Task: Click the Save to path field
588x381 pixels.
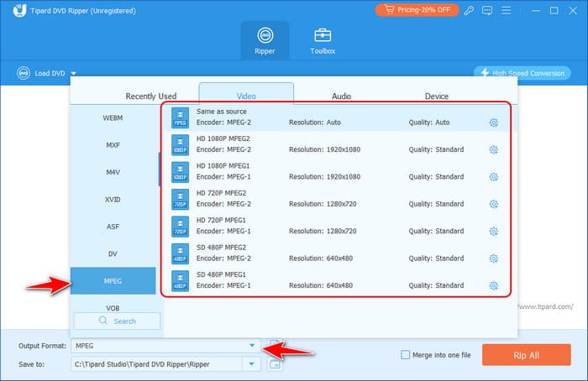Action: click(x=158, y=364)
